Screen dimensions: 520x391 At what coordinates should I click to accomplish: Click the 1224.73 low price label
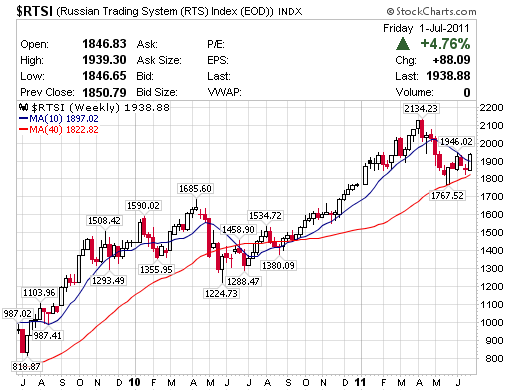click(221, 293)
